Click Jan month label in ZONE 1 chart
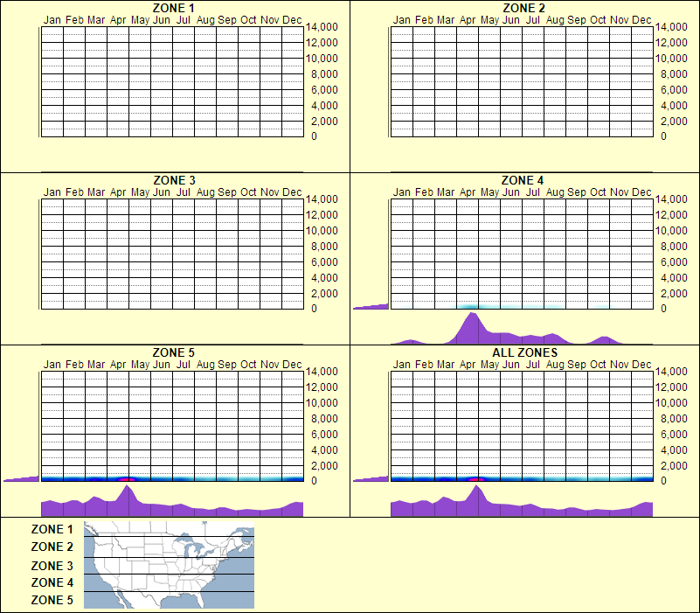This screenshot has height=613, width=700. click(x=52, y=20)
